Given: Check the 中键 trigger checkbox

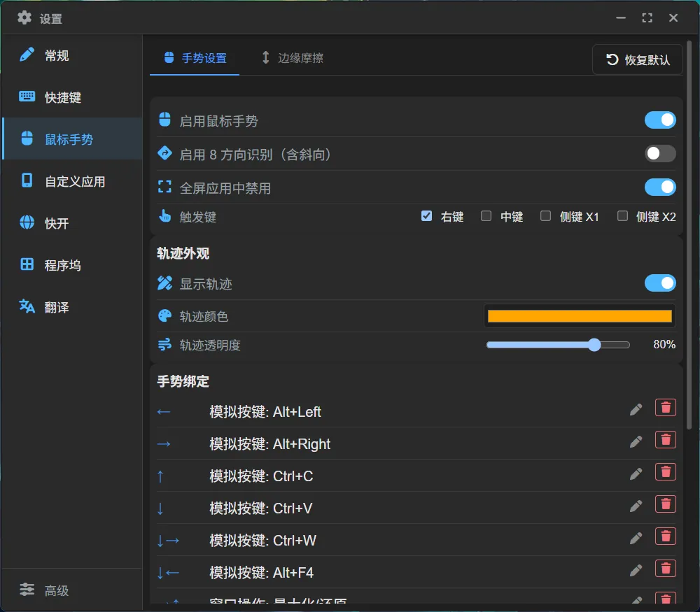Looking at the screenshot, I should [486, 216].
